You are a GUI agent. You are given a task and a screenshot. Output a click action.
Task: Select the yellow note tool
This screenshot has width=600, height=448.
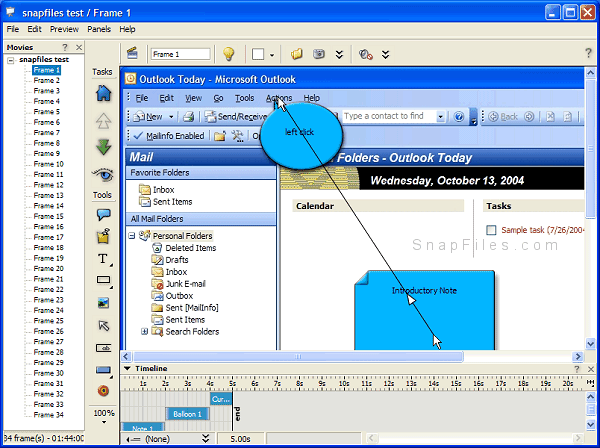click(103, 236)
